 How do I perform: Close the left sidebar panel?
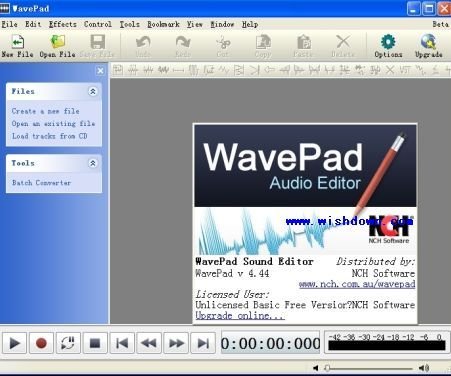pyautogui.click(x=100, y=71)
